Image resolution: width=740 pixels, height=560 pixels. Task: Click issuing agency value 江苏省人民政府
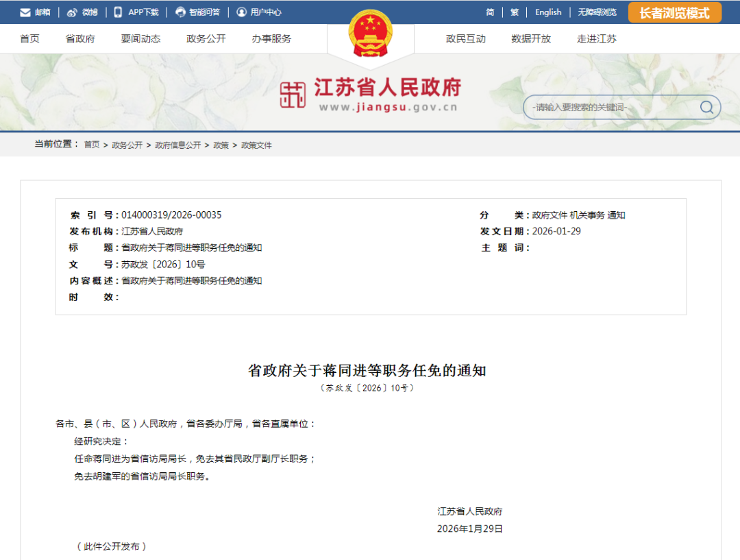152,232
